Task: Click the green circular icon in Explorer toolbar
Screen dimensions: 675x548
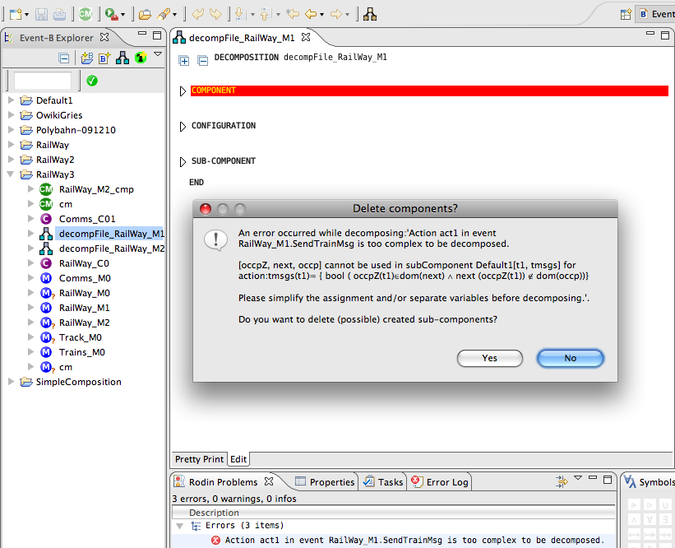Action: point(140,57)
